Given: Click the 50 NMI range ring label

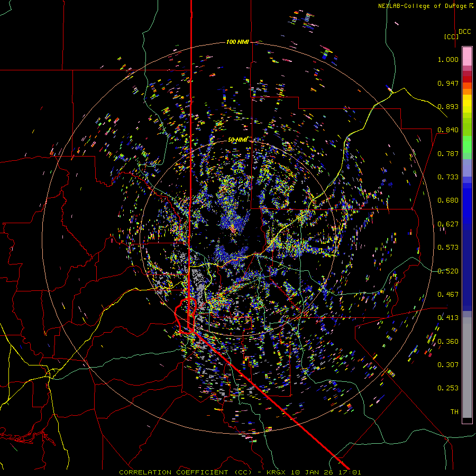Looking at the screenshot, I should tap(237, 140).
